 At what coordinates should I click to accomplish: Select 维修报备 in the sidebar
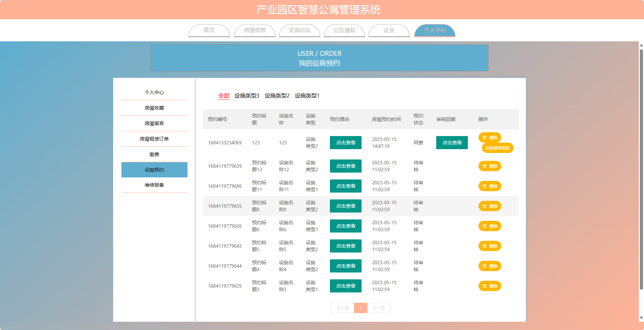point(154,185)
